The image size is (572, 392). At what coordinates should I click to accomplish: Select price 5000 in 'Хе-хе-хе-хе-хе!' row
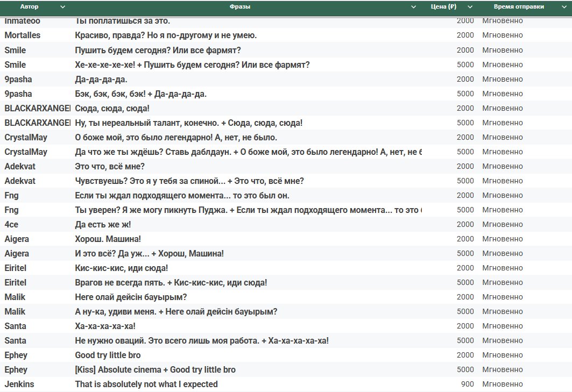(465, 65)
